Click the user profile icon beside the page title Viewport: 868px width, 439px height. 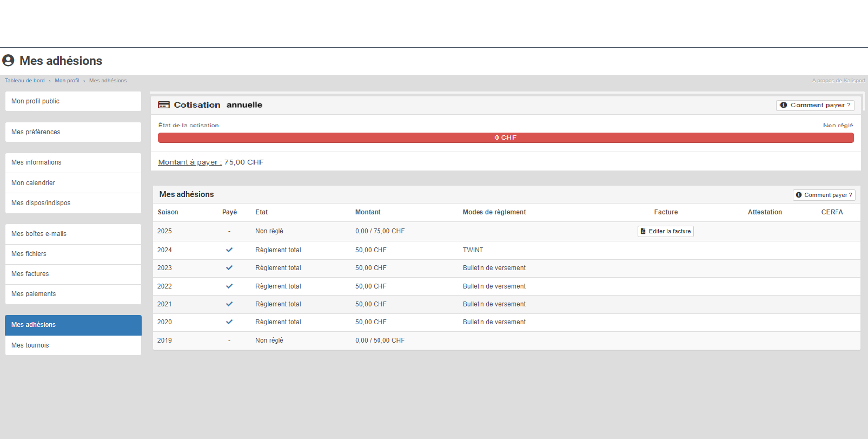pyautogui.click(x=8, y=60)
